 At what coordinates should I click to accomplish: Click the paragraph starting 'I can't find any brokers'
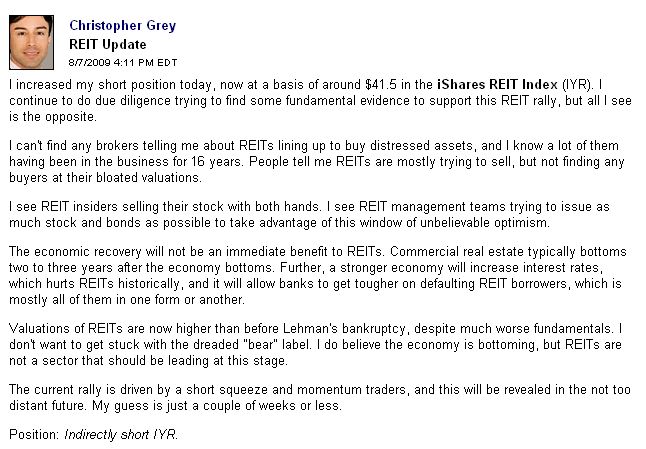point(320,161)
